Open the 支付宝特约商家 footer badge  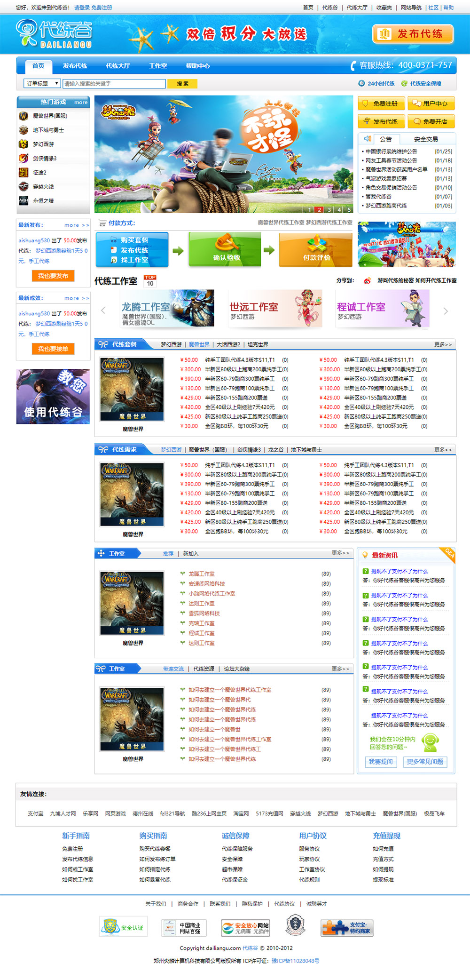[346, 928]
